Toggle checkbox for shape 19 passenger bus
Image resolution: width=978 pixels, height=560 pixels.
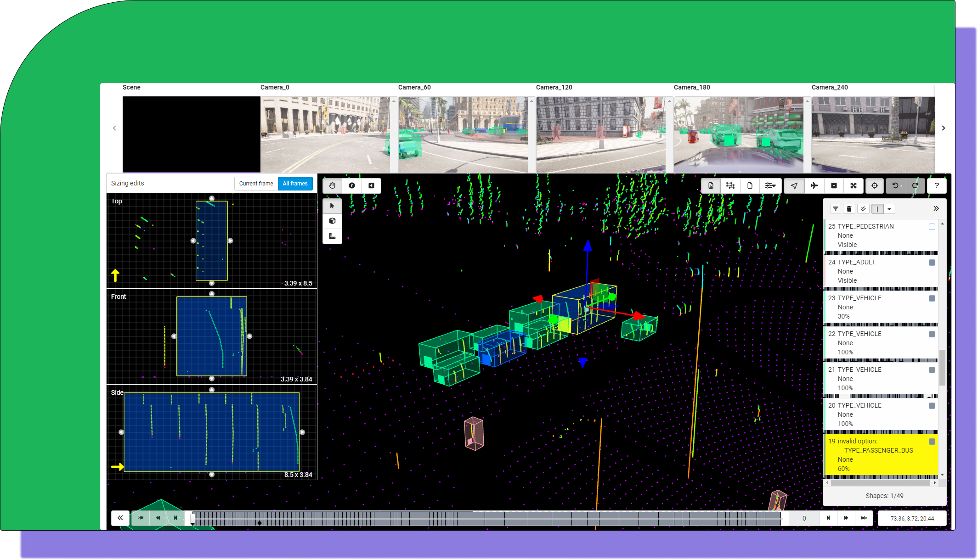point(932,442)
